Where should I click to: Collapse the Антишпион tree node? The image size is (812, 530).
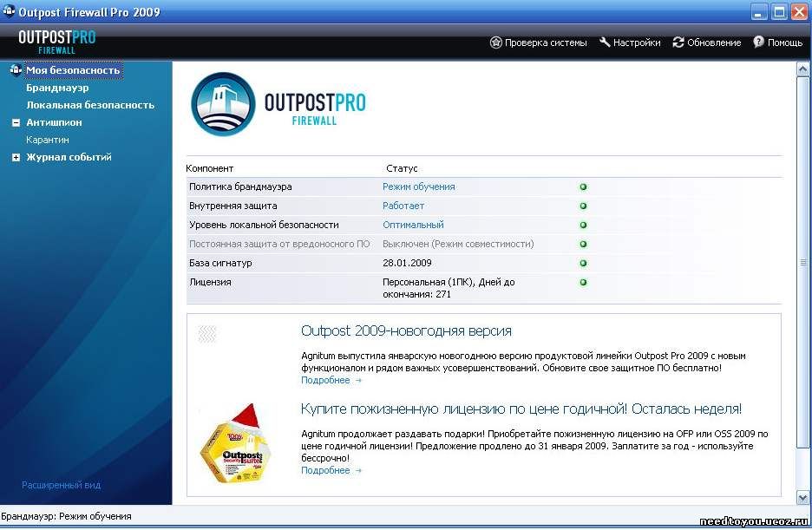(x=16, y=122)
